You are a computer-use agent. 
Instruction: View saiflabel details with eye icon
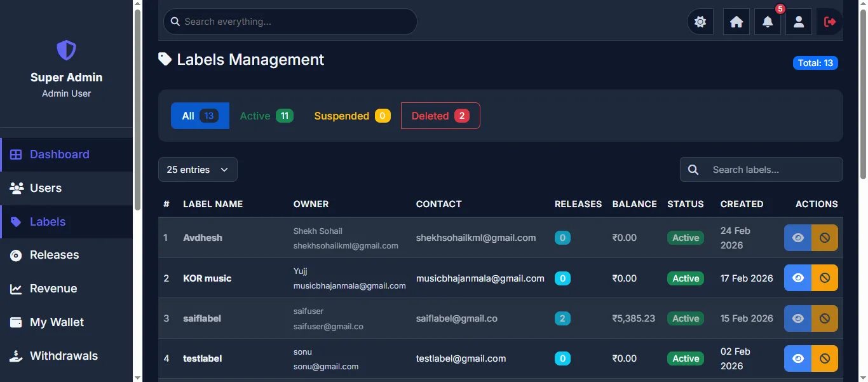(798, 318)
